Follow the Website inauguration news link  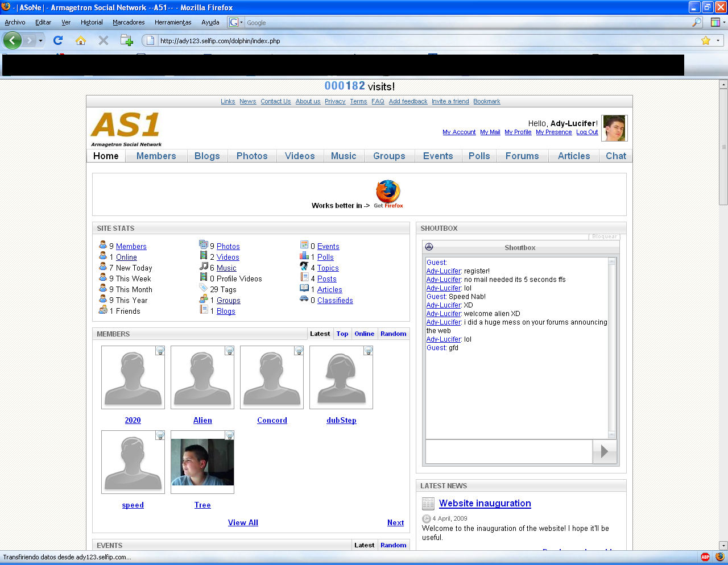(x=485, y=503)
